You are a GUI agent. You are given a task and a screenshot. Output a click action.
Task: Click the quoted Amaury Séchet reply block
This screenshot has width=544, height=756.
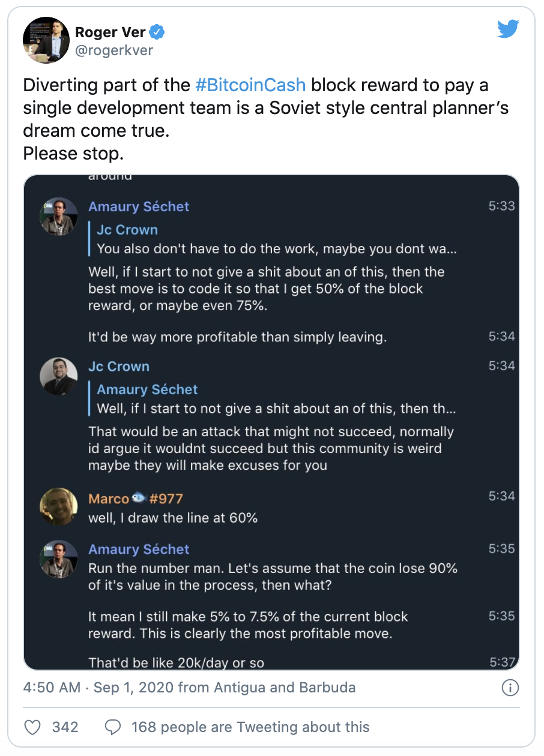276,400
